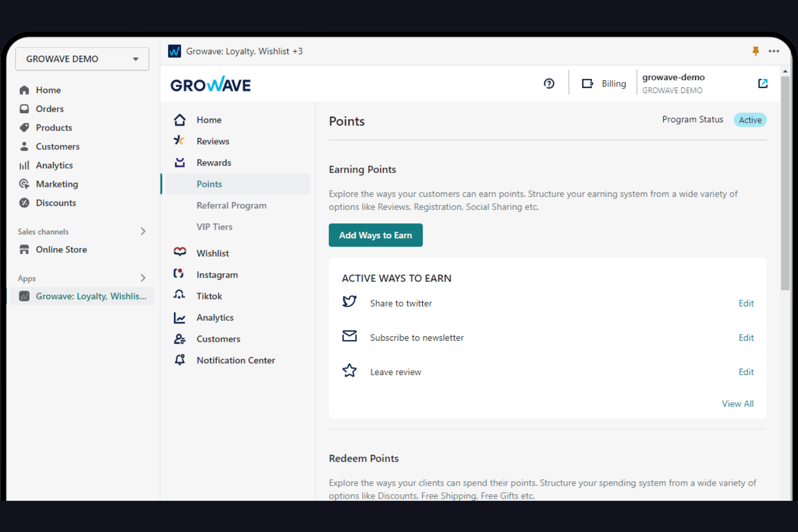
Task: Click the Wishlist heart icon
Action: coord(180,252)
